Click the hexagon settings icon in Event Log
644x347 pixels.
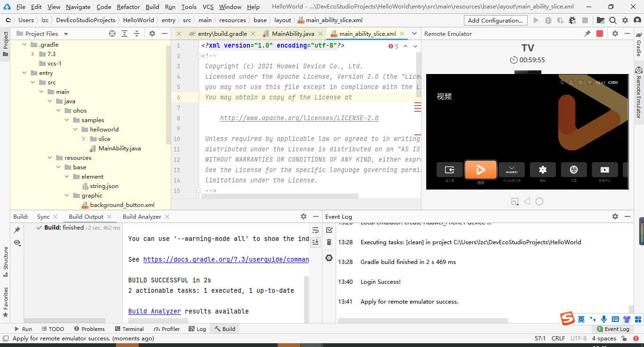coord(329,258)
